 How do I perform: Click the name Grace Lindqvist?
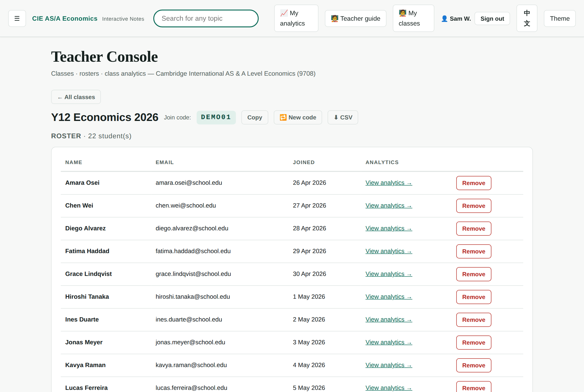click(88, 274)
